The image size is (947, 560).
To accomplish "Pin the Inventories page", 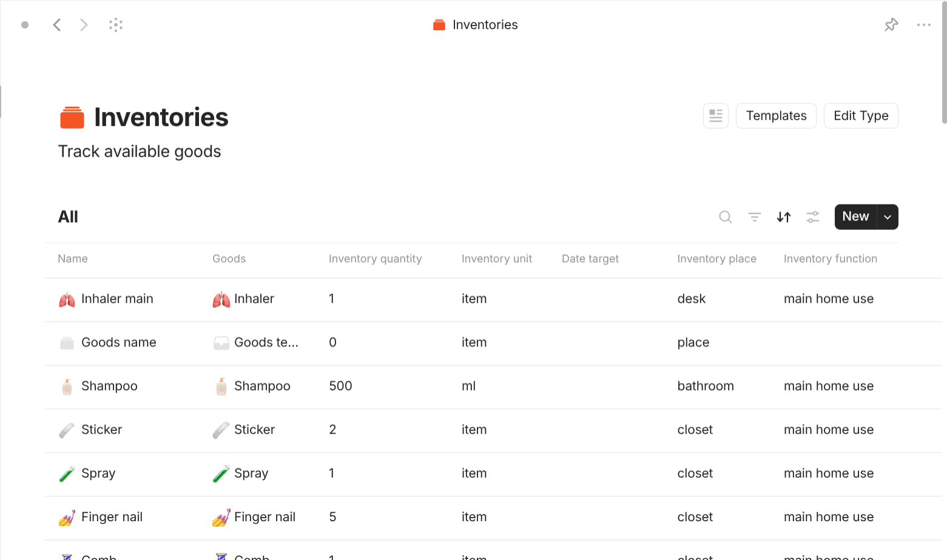I will [x=891, y=24].
